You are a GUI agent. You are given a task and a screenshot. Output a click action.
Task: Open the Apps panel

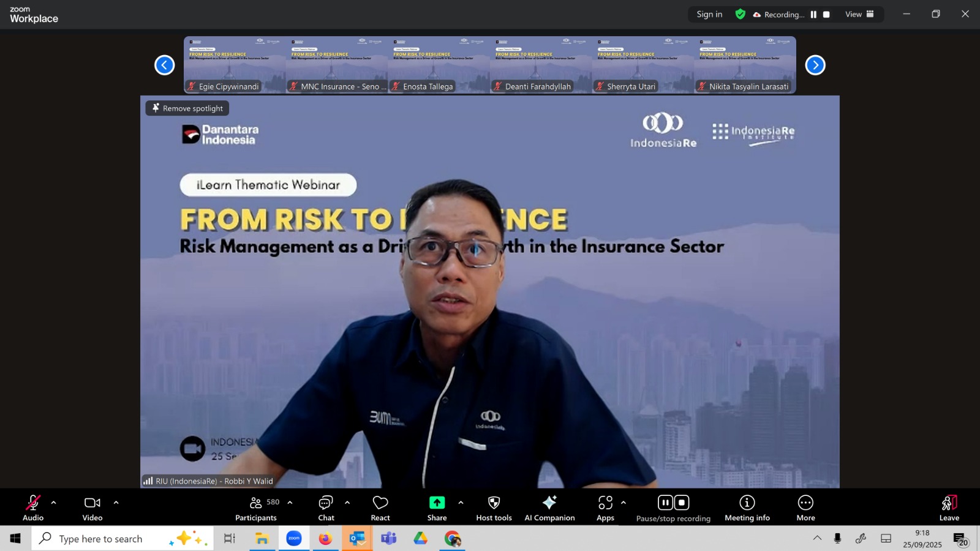tap(605, 508)
